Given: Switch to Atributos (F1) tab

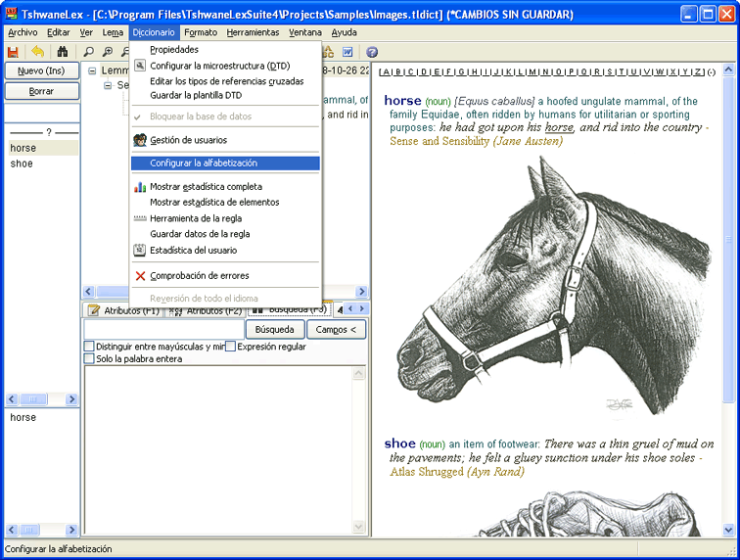Looking at the screenshot, I should 123,310.
